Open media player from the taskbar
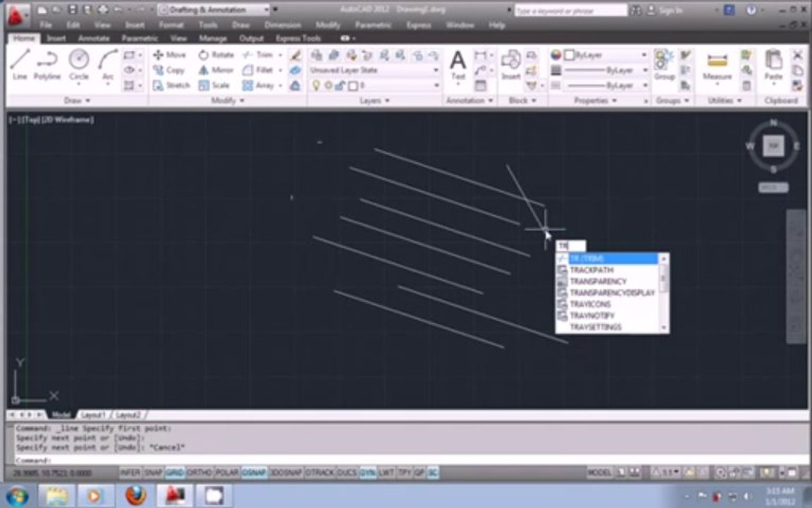 [94, 496]
